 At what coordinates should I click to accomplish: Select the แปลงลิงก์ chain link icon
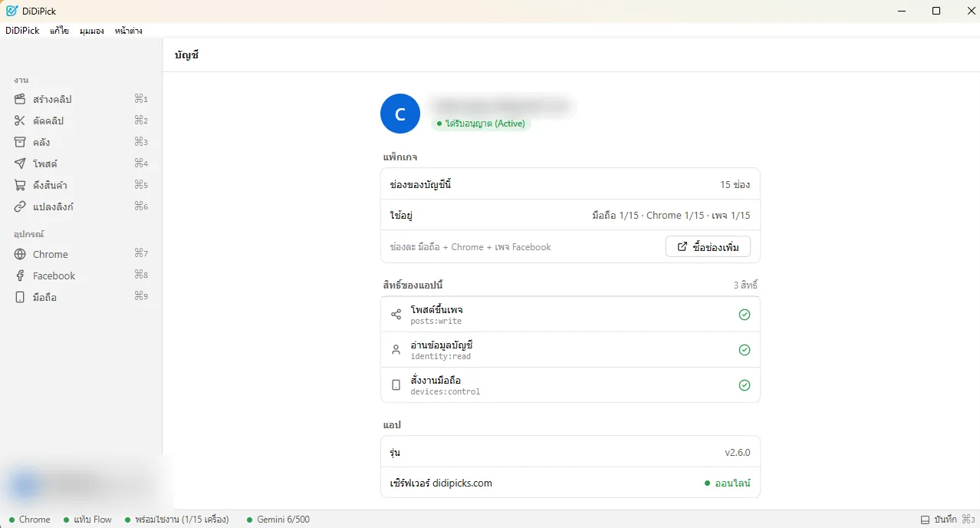point(20,206)
